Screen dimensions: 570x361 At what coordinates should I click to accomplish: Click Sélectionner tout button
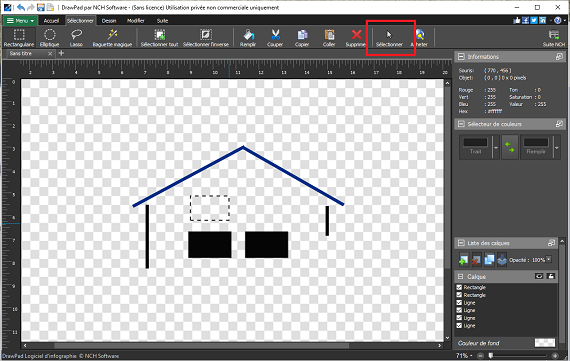coord(160,38)
